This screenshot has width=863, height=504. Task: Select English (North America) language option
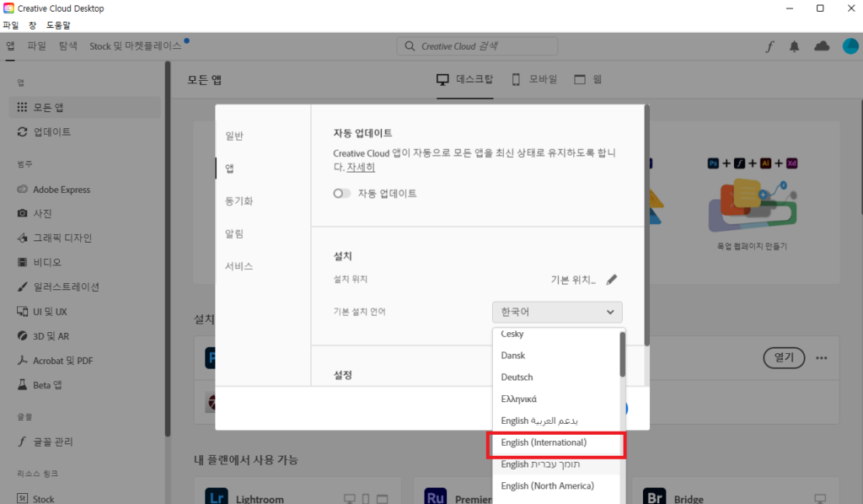pyautogui.click(x=556, y=486)
